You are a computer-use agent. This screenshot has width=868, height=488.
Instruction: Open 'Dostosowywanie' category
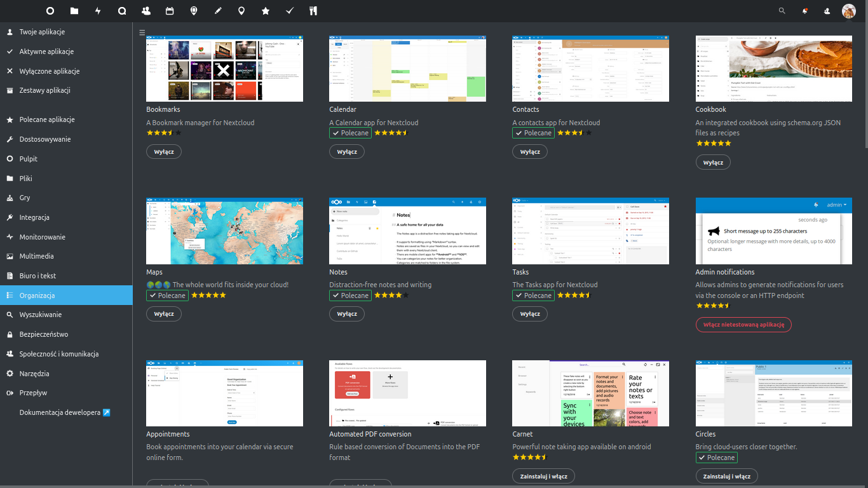[66, 139]
